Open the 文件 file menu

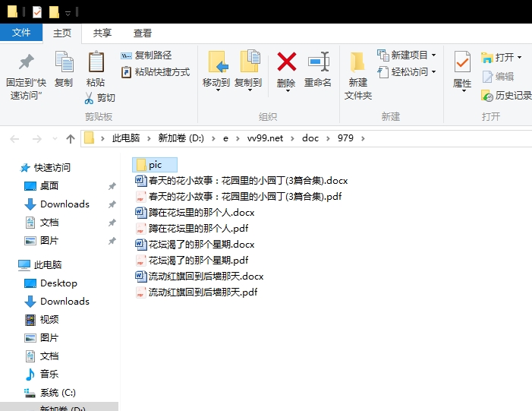[x=21, y=33]
